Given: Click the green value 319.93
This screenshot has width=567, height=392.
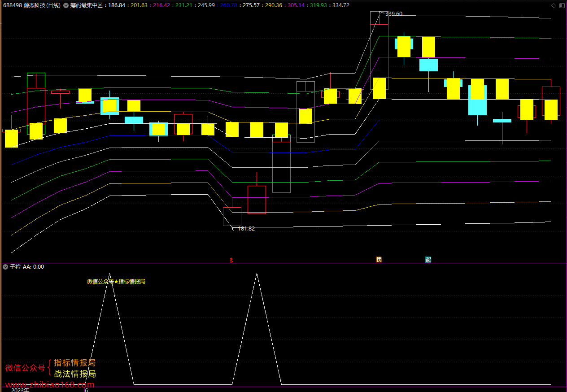Looking at the screenshot, I should (x=318, y=5).
